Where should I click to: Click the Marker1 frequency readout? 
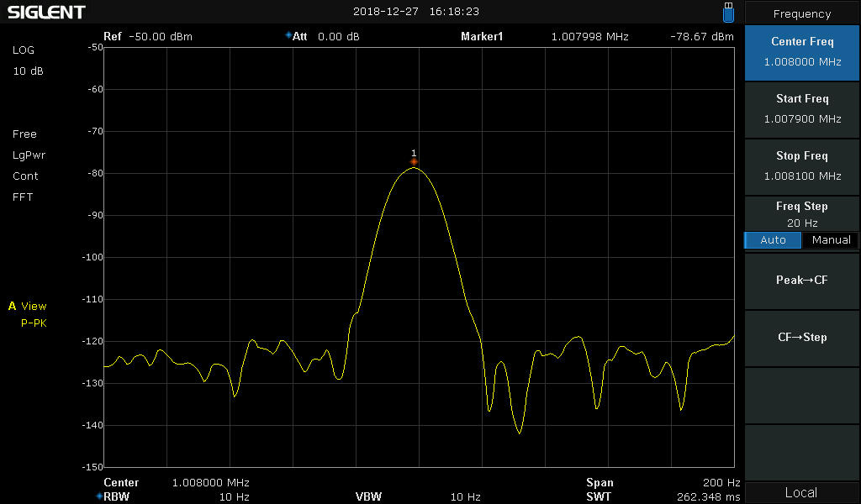click(589, 37)
